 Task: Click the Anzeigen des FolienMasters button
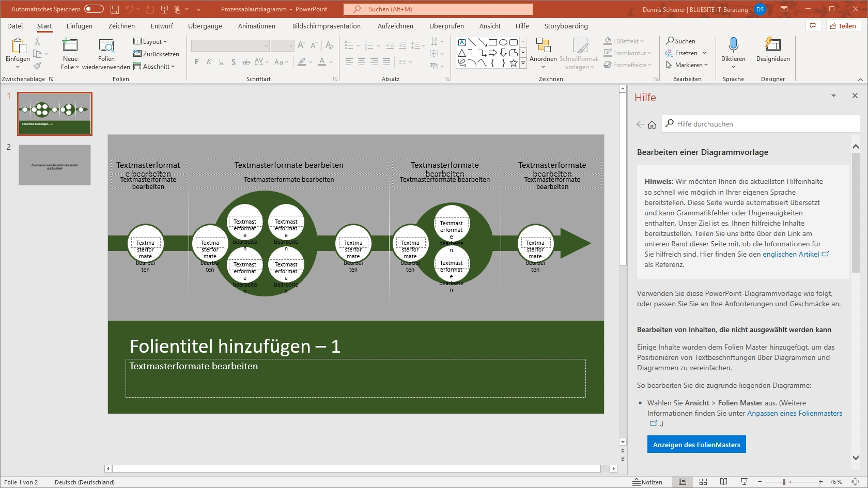(x=696, y=445)
